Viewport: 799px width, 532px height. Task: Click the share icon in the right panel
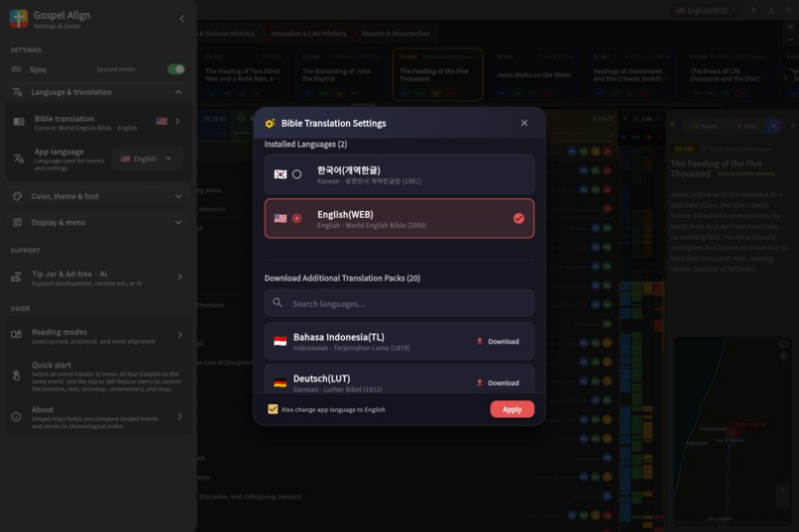[x=773, y=126]
